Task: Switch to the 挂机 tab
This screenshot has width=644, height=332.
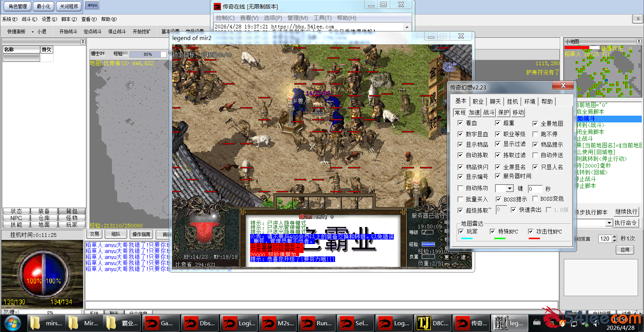Action: pos(512,101)
